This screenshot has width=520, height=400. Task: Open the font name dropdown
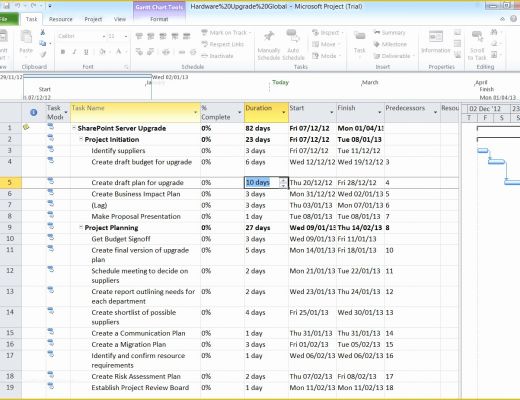(104, 36)
